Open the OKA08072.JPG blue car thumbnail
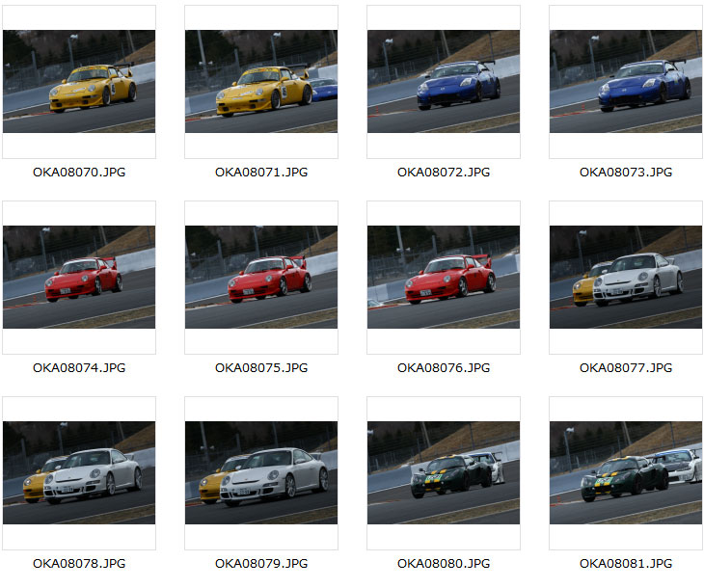 (x=444, y=81)
